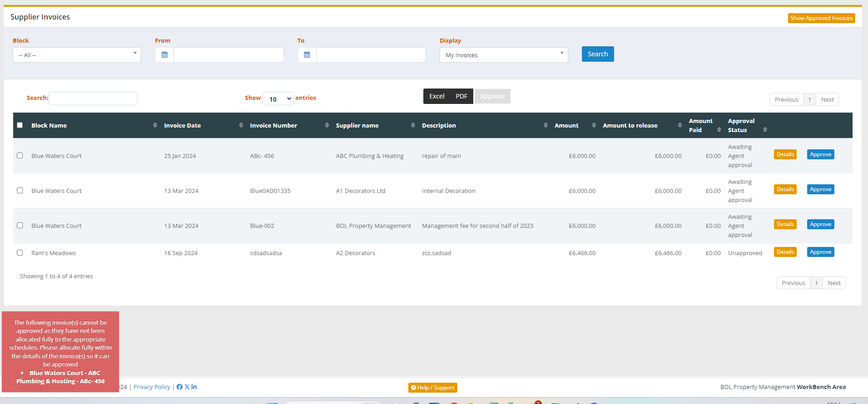Export the table using PDF button
868x404 pixels.
pyautogui.click(x=461, y=96)
